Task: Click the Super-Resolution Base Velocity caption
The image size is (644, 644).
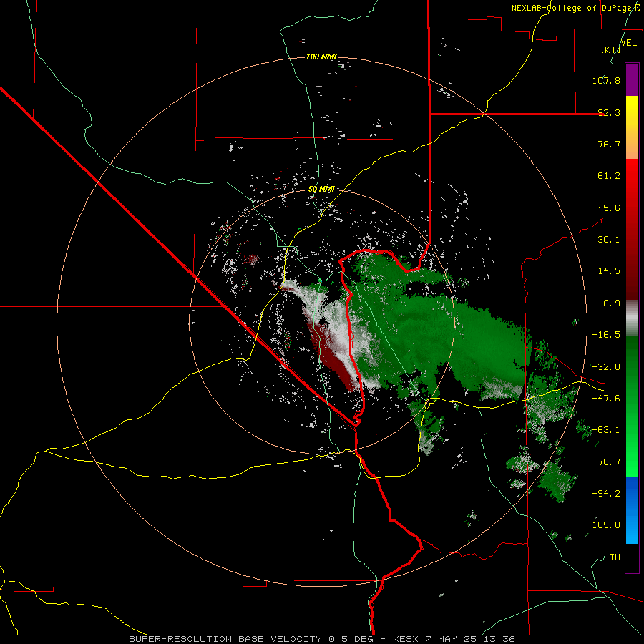Action: (321, 639)
